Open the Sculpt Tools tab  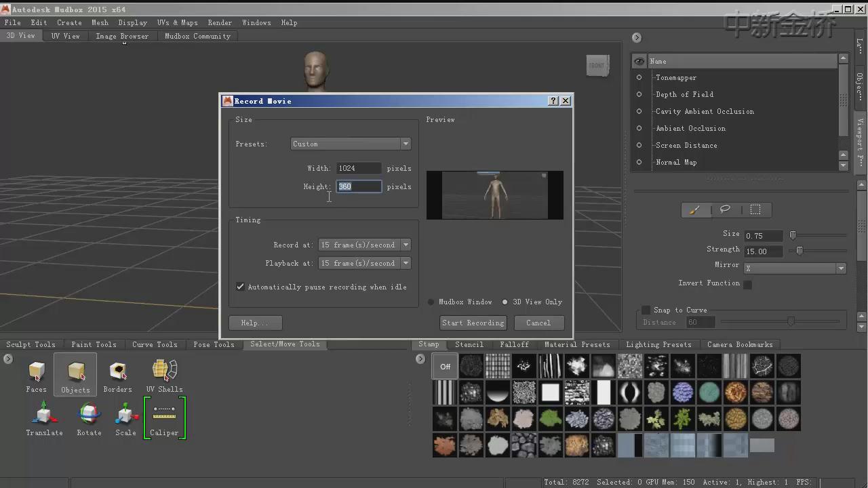coord(31,344)
